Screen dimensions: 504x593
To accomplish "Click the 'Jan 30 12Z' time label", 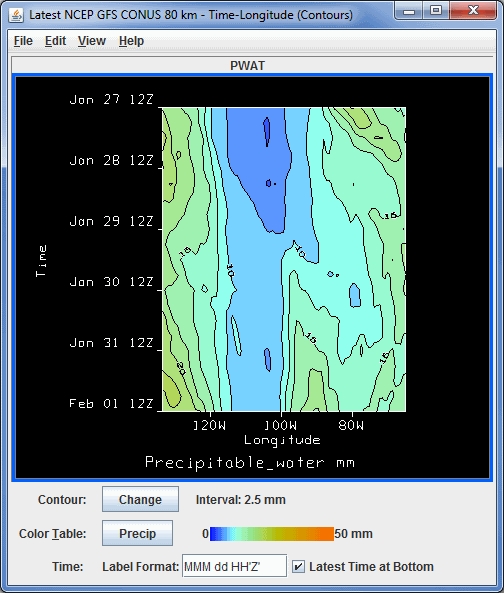I will pos(111,282).
